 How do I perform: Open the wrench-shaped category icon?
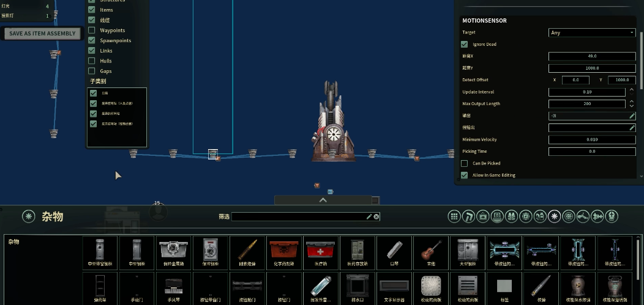tap(583, 216)
